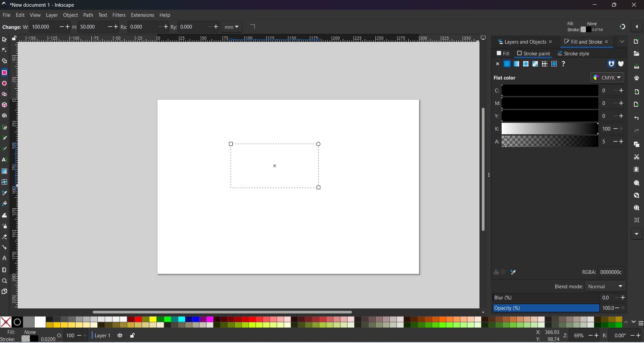Select the Pen (Bezier) tool

click(4, 128)
